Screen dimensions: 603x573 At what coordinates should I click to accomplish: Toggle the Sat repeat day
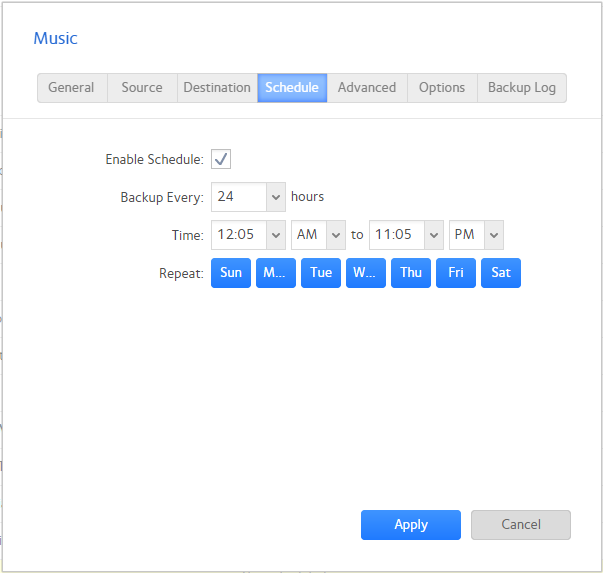(x=501, y=273)
